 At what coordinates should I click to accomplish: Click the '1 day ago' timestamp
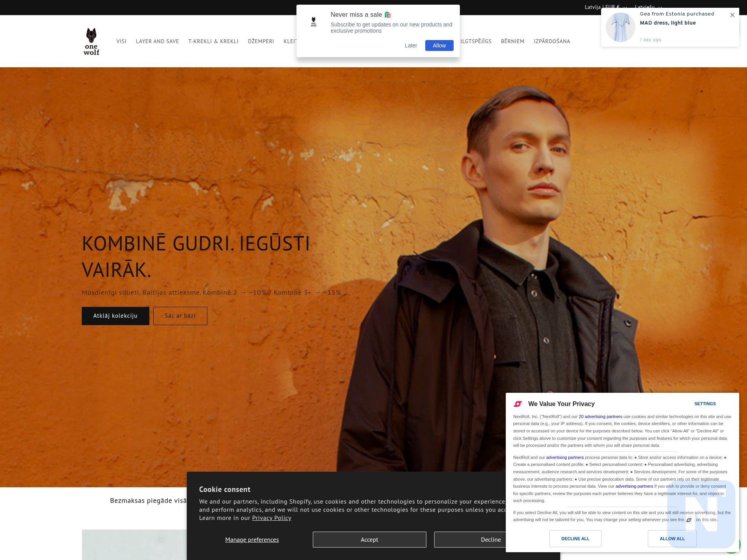pos(651,40)
